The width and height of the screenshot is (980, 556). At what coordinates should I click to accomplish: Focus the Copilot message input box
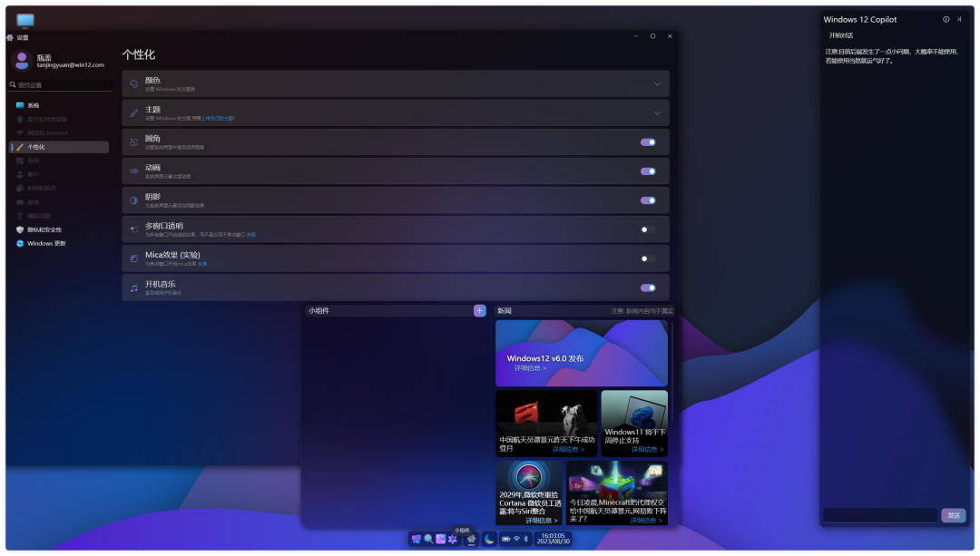880,515
